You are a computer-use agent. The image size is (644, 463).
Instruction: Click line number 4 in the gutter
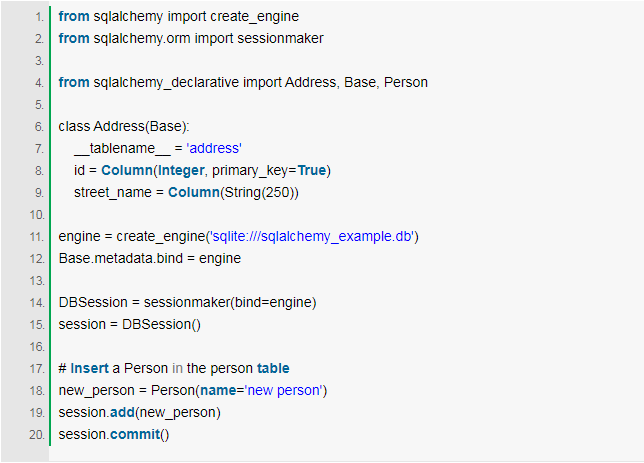(x=38, y=82)
